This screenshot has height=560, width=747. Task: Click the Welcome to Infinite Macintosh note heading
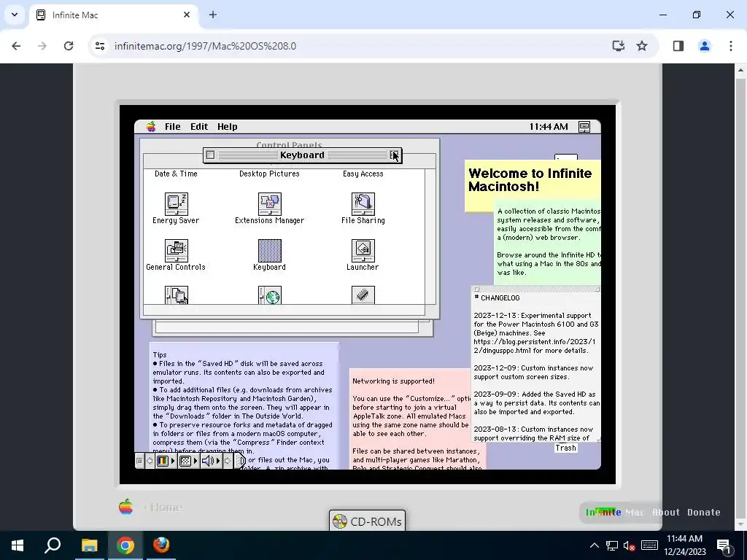point(530,180)
